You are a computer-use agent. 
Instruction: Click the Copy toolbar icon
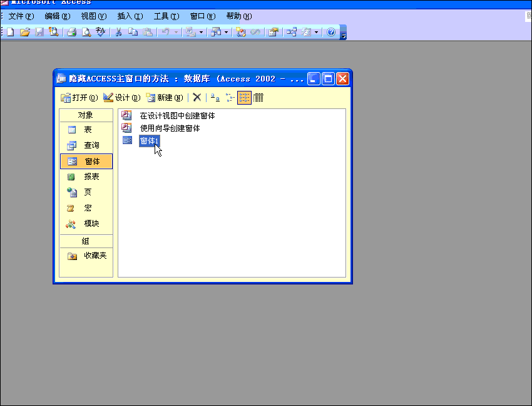[x=133, y=33]
